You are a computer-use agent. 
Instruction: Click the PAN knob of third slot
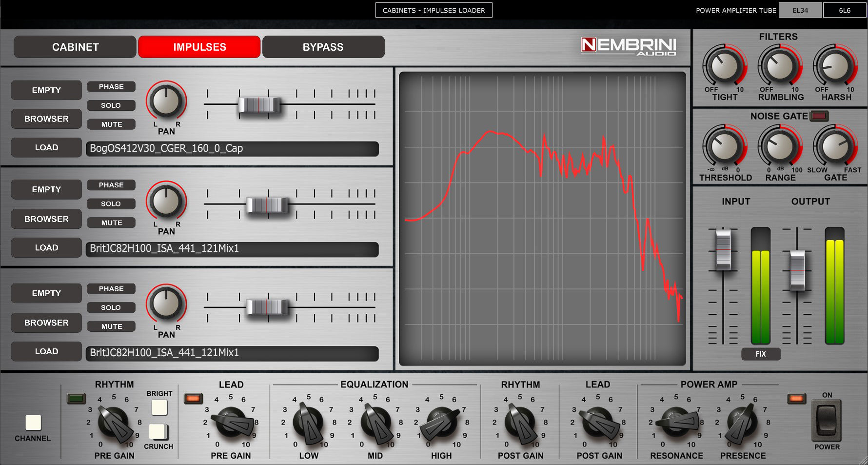(166, 304)
